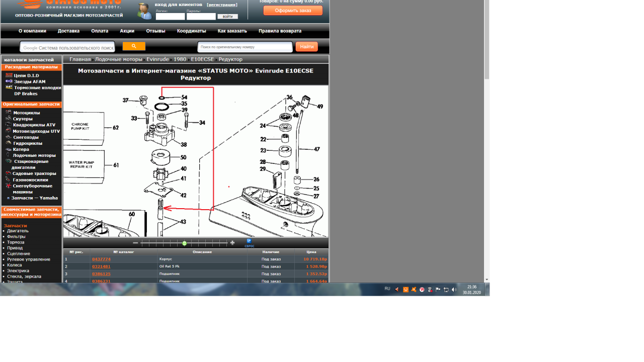Open Лодочные моторы in sidebar catalog

pos(34,155)
